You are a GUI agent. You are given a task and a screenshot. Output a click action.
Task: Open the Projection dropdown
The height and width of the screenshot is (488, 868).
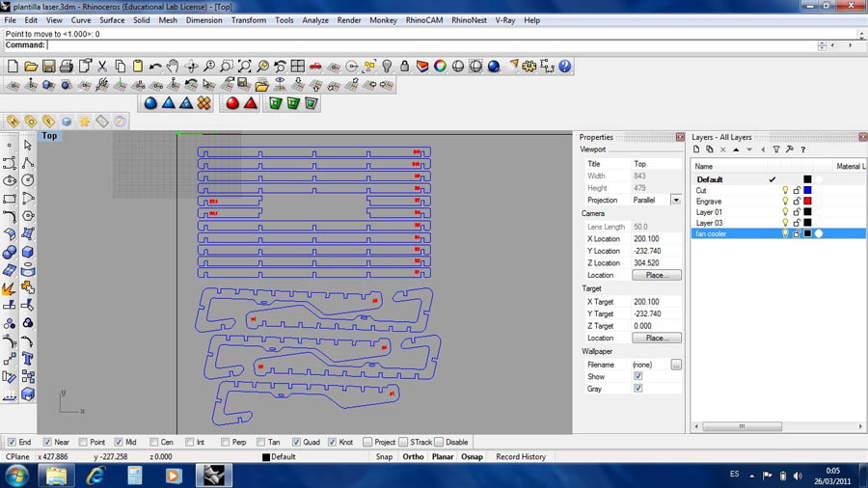point(676,200)
